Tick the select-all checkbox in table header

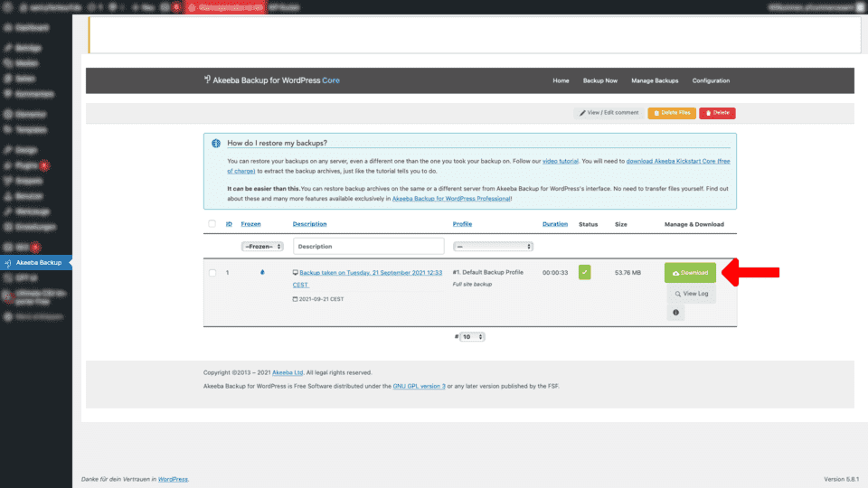[x=212, y=223]
